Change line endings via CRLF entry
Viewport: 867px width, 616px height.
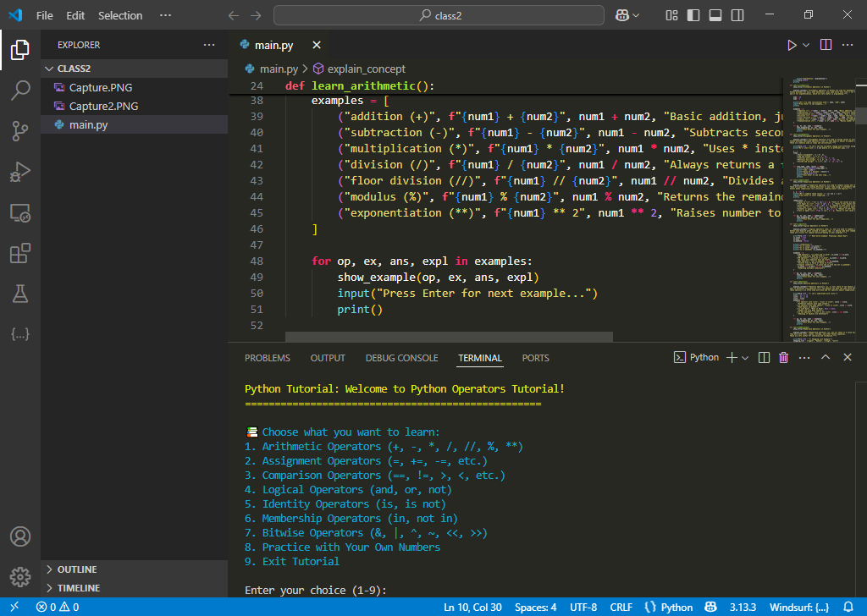(621, 607)
